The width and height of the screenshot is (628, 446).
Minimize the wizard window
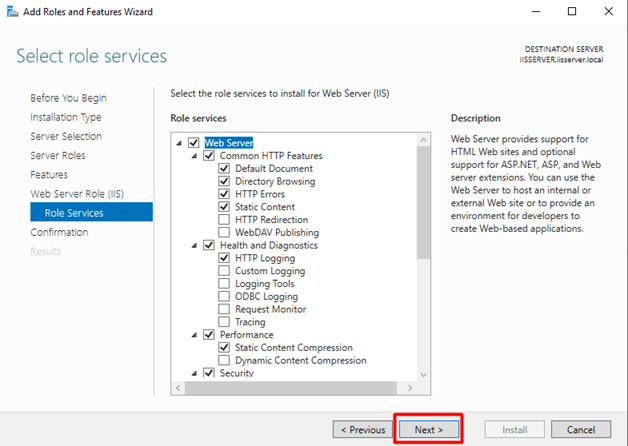[536, 11]
